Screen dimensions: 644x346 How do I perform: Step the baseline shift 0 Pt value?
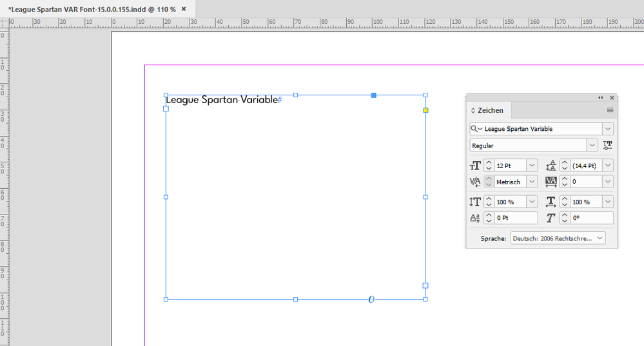[x=489, y=218]
